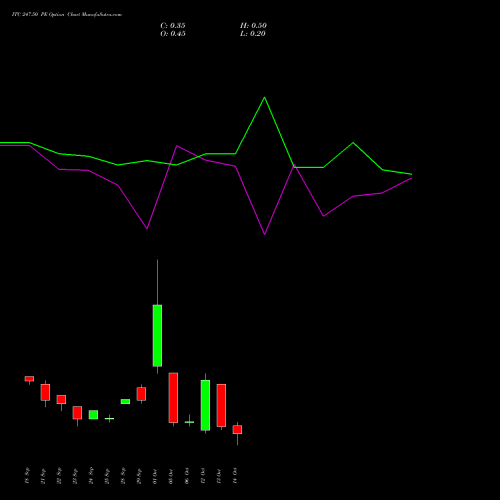
Task: Select the tallest green candlestick body
Action: point(157,336)
